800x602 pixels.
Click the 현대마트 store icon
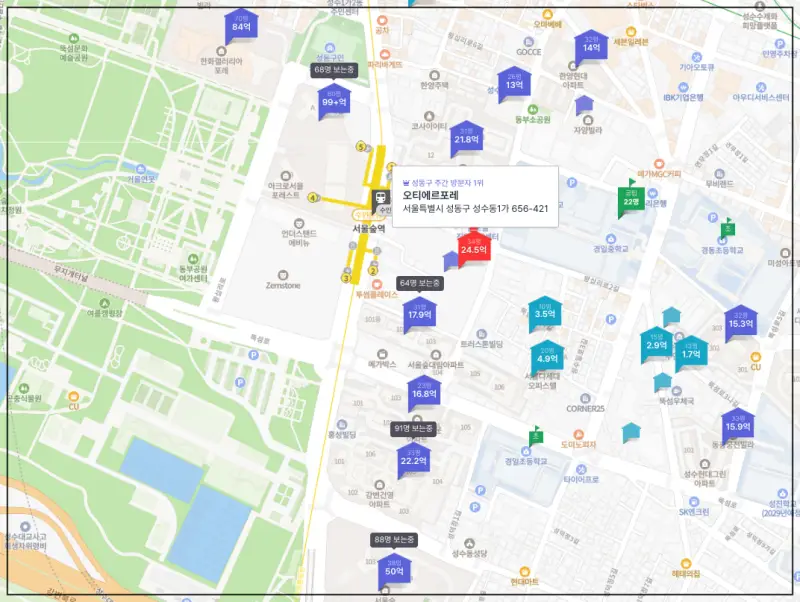[524, 572]
